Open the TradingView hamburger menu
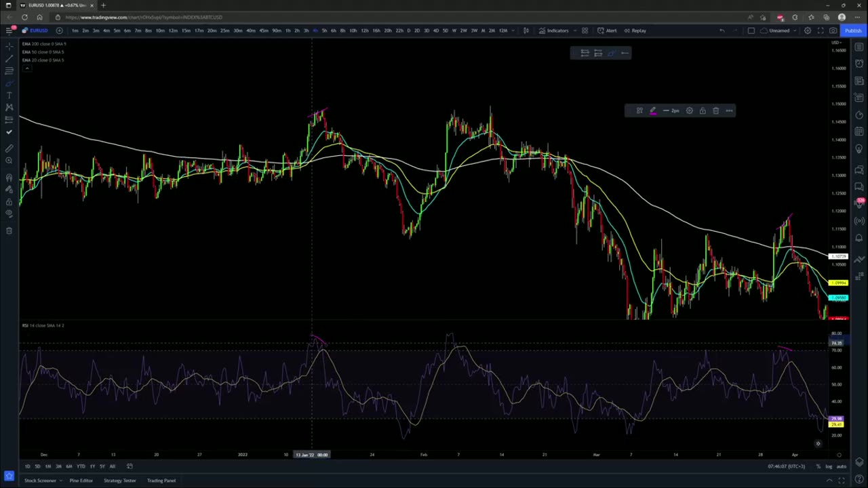The width and height of the screenshot is (868, 488). click(x=9, y=30)
